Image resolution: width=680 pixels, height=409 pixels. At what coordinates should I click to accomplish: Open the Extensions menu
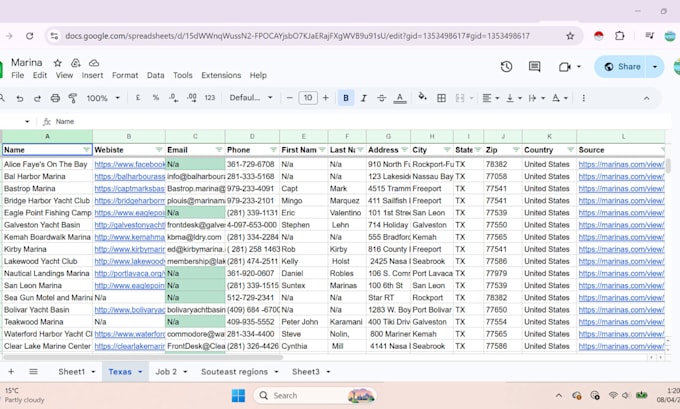[221, 75]
